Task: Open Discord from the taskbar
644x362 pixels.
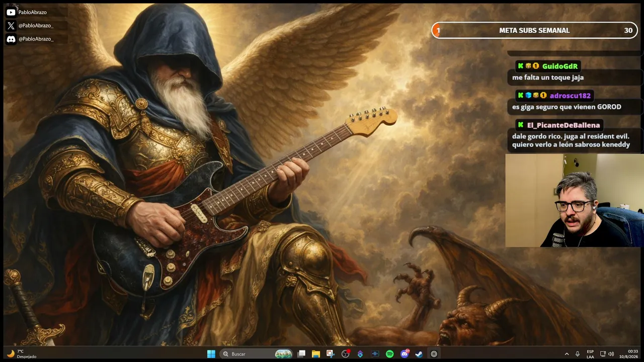Action: click(405, 354)
